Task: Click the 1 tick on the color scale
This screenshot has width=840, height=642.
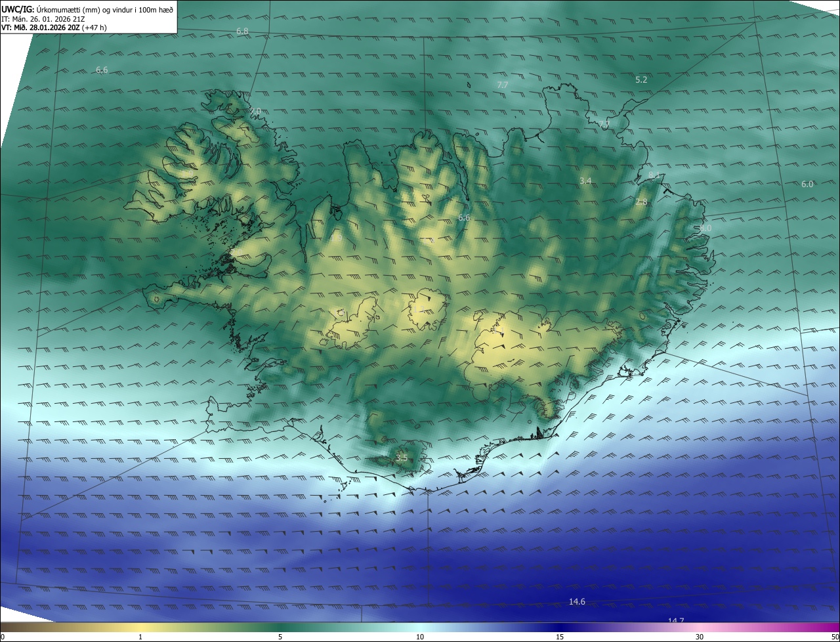Action: pos(140,637)
